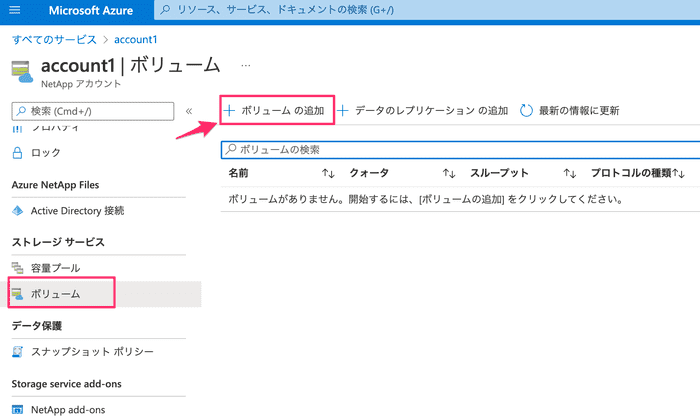The image size is (700, 420).
Task: Click the クォータ column header
Action: click(x=369, y=173)
